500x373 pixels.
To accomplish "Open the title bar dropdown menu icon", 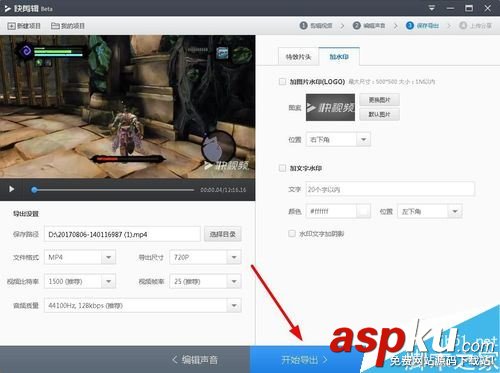I will [432, 8].
